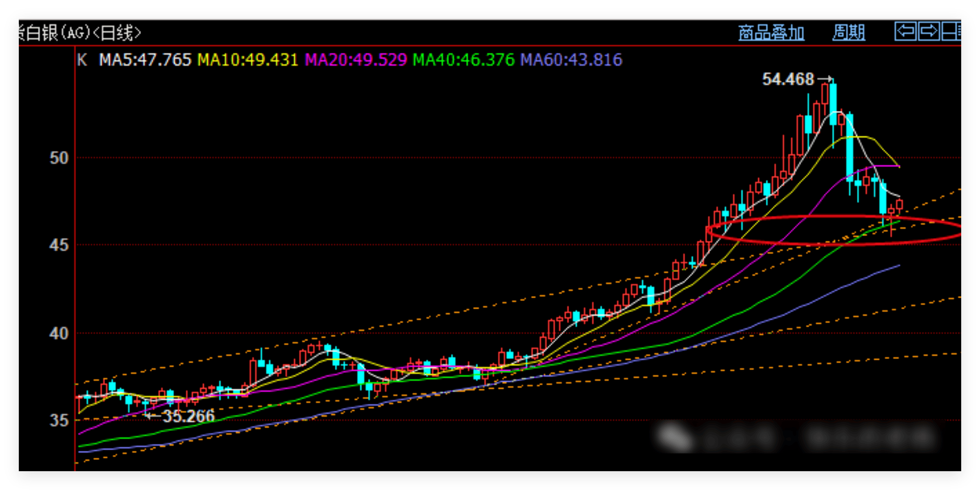Click the K indicator label
Image resolution: width=980 pixels, height=490 pixels.
coord(82,60)
